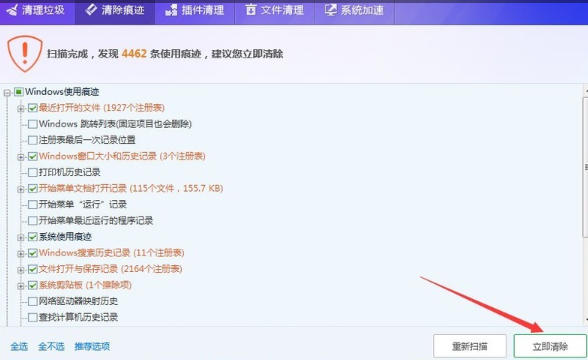Click the eraser icon on 清除痕迹 tab
This screenshot has width=588, height=360.
(x=91, y=10)
